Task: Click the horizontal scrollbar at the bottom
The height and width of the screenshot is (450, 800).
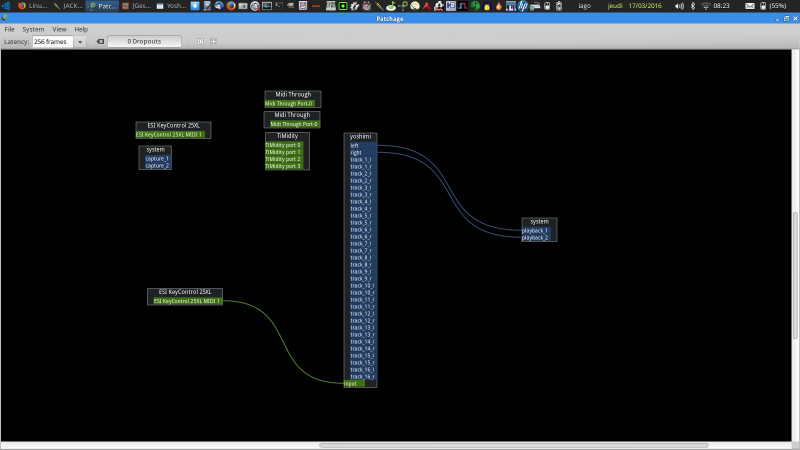Action: (x=513, y=445)
